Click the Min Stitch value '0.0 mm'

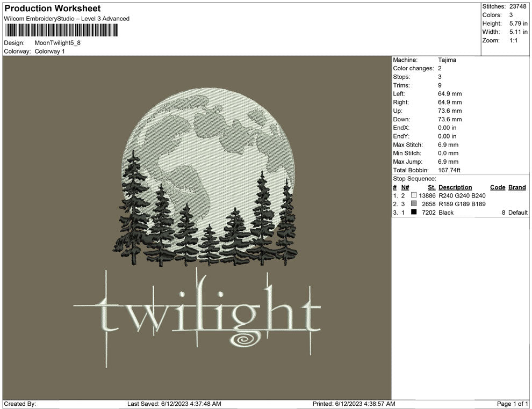[x=448, y=153]
